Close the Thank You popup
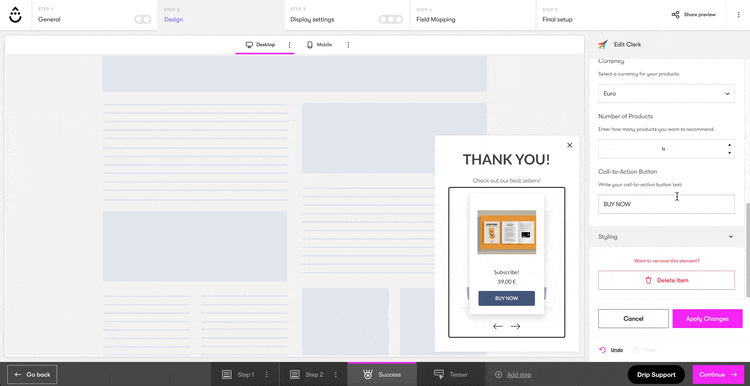This screenshot has height=386, width=750. [569, 145]
